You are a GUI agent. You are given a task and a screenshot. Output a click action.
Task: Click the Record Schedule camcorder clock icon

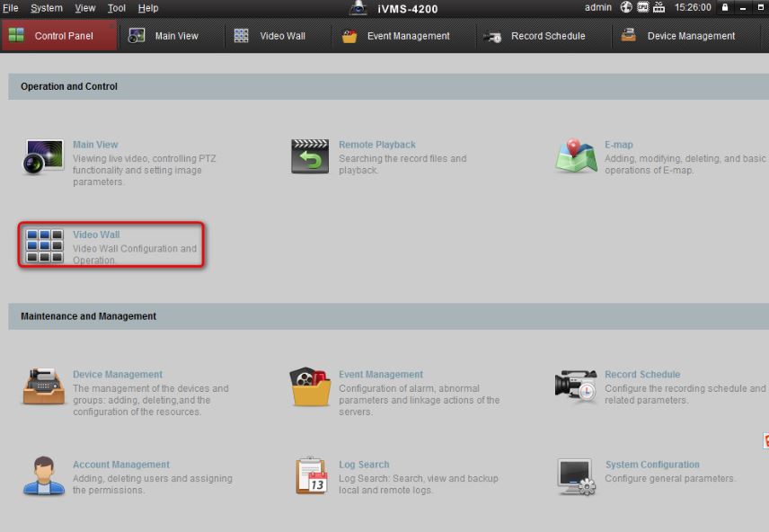point(576,386)
